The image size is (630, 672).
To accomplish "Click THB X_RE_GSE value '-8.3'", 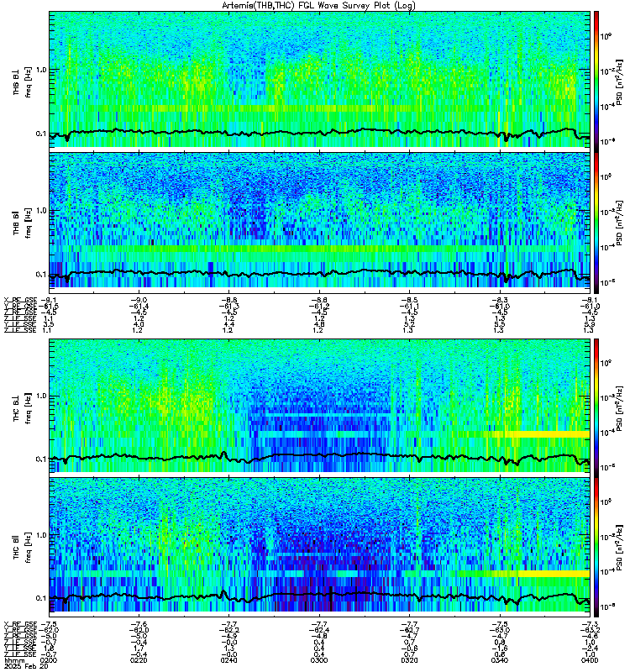I will pos(499,300).
